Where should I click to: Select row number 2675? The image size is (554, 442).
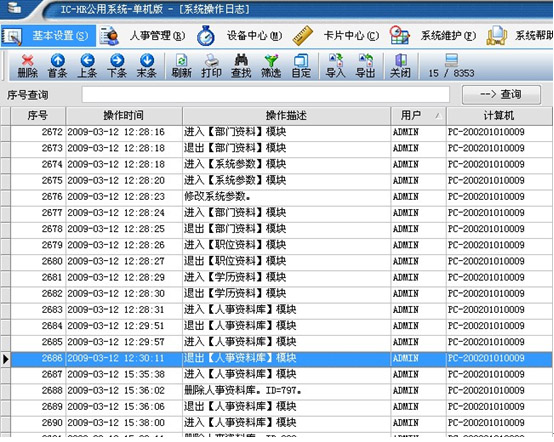click(52, 181)
